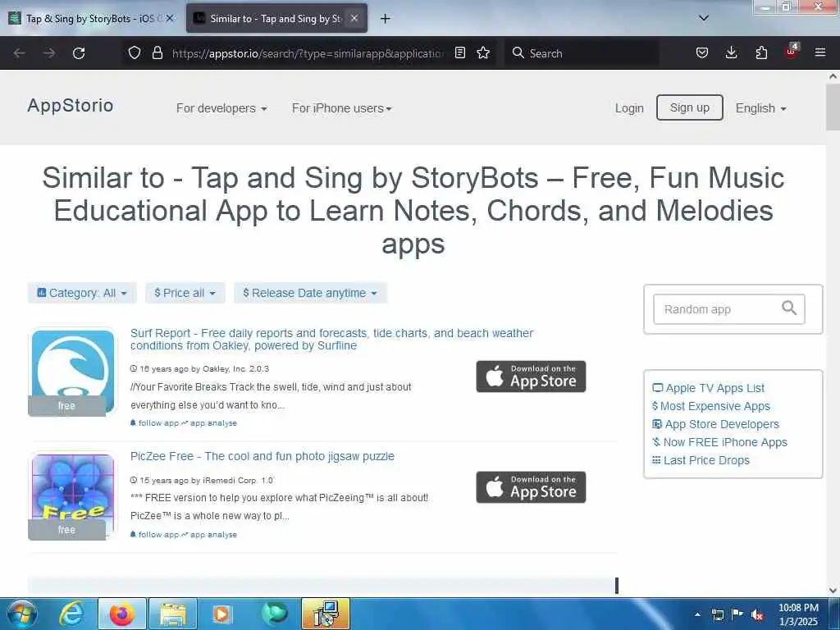The width and height of the screenshot is (840, 630).
Task: Launch Internet Explorer from the taskbar
Action: pos(72,614)
